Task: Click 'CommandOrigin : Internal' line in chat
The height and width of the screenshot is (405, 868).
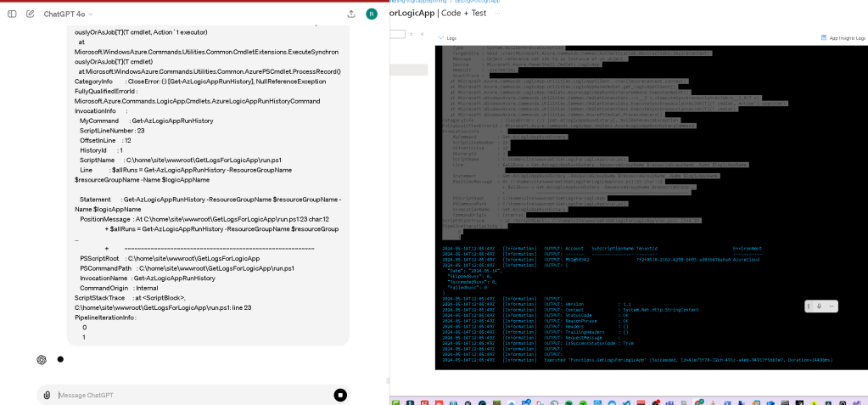Action: pos(119,288)
